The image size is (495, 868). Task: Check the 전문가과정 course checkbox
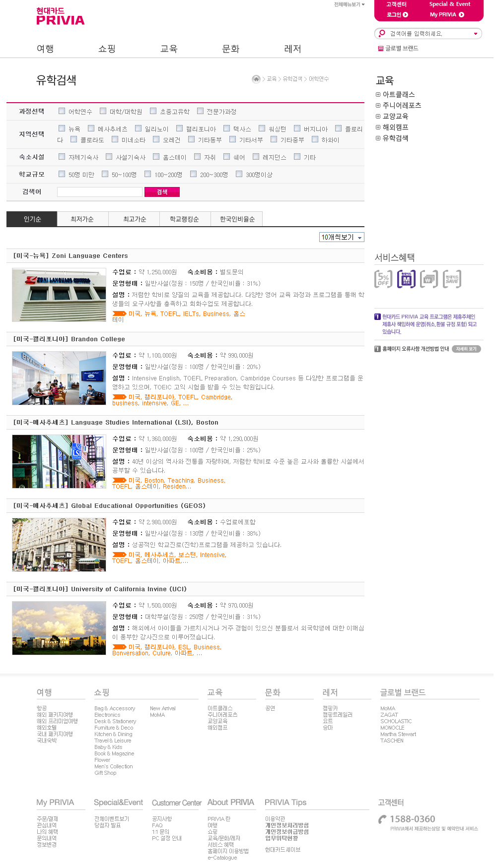(201, 111)
